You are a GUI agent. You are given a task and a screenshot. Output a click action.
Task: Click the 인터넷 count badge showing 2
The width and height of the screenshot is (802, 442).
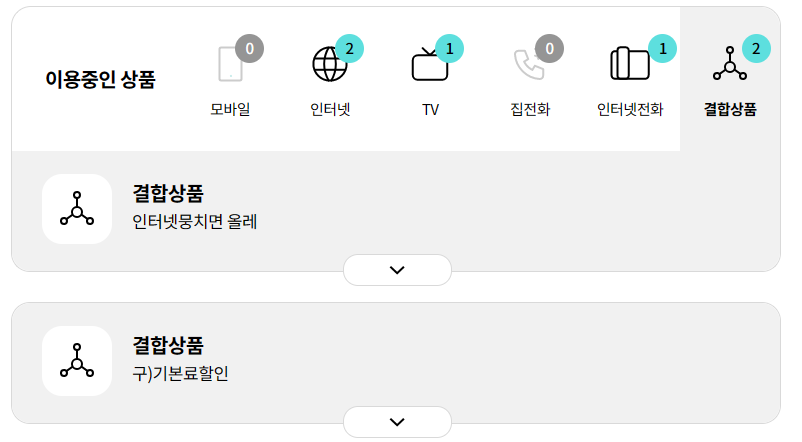[349, 47]
